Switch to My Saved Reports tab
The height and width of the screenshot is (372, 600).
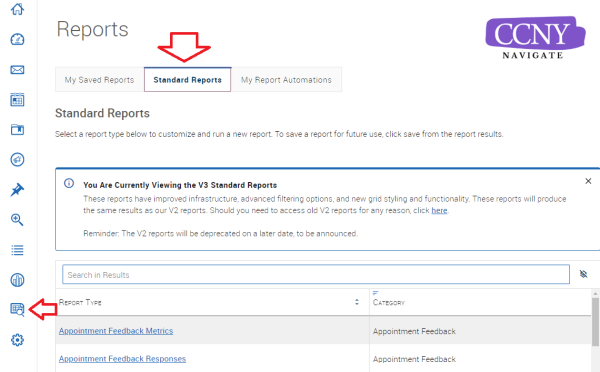[x=99, y=80]
